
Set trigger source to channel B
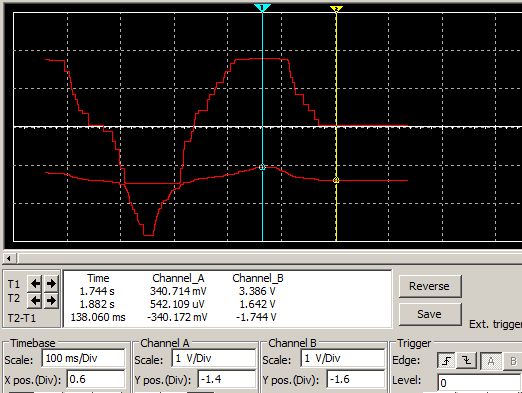point(513,361)
